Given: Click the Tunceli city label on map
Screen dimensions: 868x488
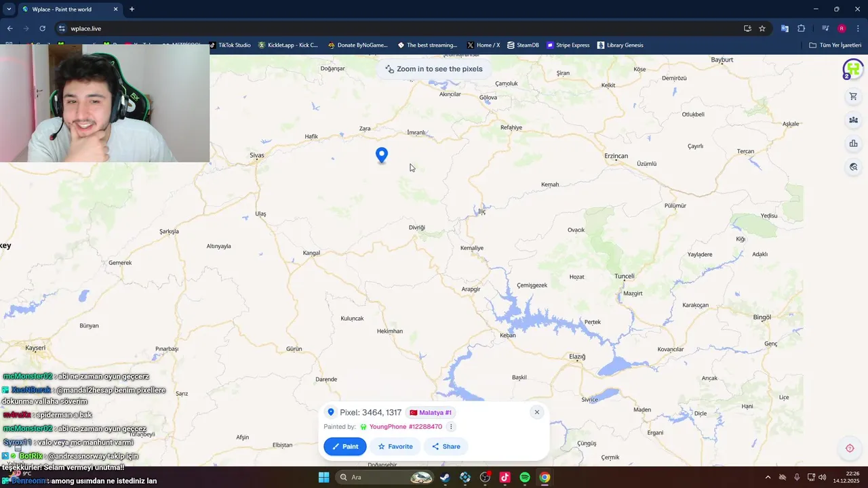Looking at the screenshot, I should pos(625,276).
